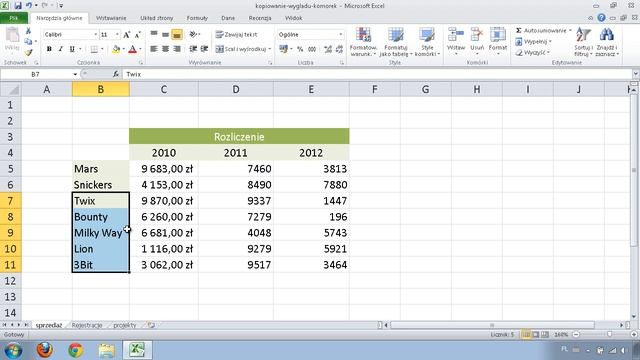The height and width of the screenshot is (360, 640).
Task: Open the Format cells menu
Action: pos(498,42)
